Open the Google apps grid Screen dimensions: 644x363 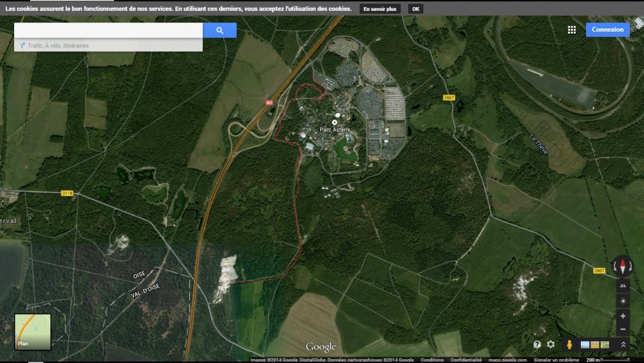pyautogui.click(x=572, y=30)
